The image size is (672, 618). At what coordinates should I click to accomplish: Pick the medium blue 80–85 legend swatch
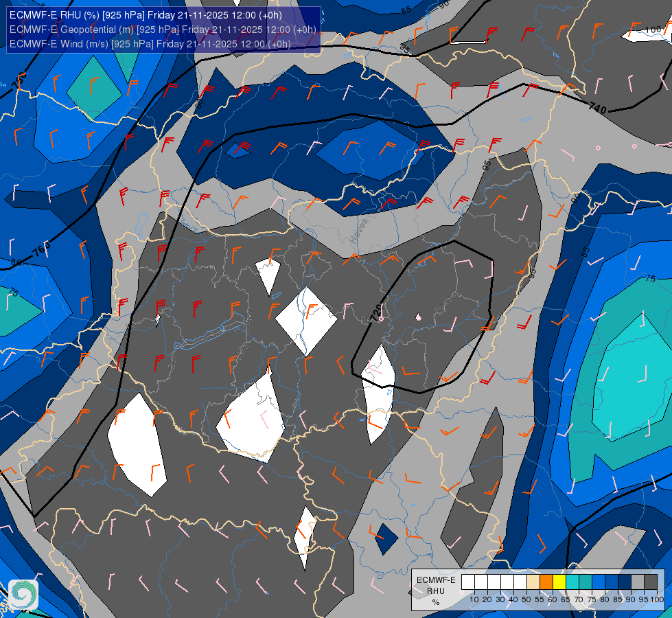(x=612, y=582)
